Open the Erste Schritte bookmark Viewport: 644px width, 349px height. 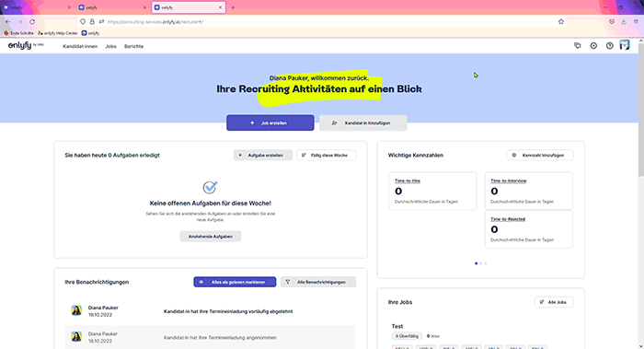pyautogui.click(x=19, y=33)
